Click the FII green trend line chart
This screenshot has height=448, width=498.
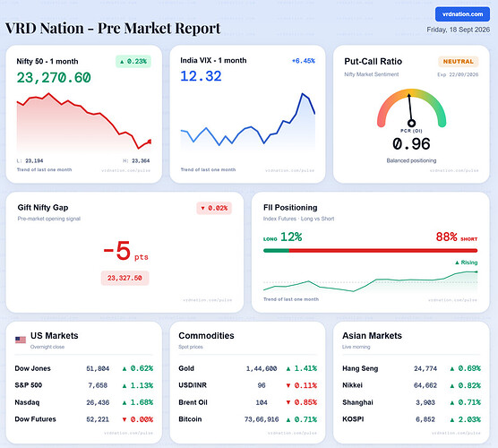tap(370, 282)
